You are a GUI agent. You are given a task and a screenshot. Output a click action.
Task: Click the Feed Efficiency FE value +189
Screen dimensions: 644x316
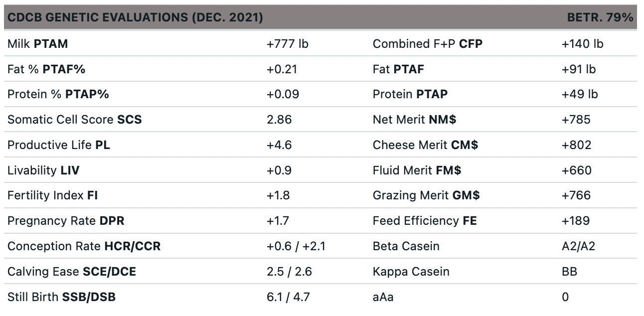(x=576, y=221)
